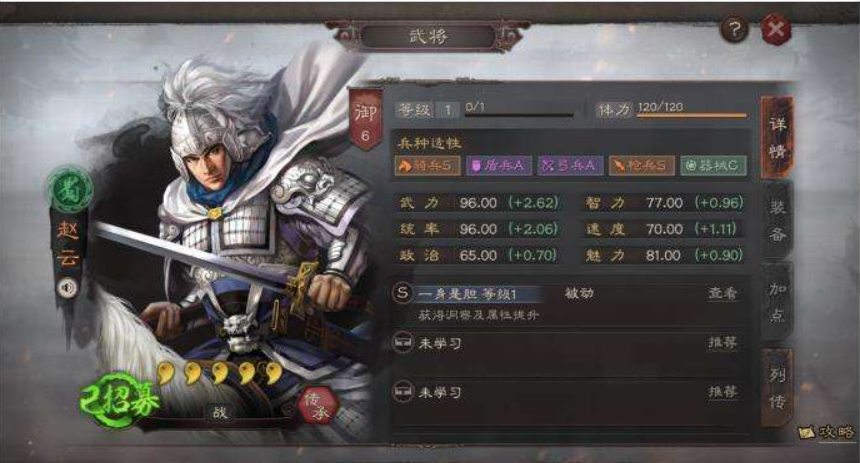The image size is (860, 463).
Task: Open the 攻略 strategy guide button
Action: click(827, 432)
